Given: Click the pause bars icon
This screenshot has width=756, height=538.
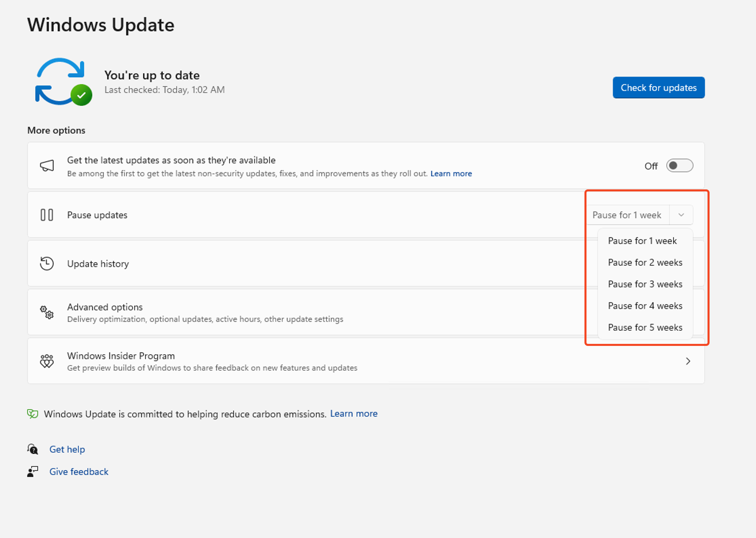Looking at the screenshot, I should pyautogui.click(x=47, y=215).
